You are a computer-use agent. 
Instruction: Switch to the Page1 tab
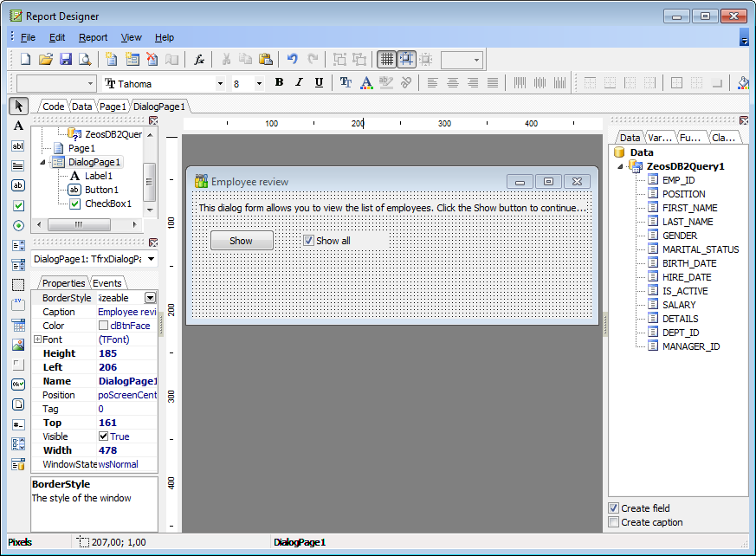click(113, 106)
